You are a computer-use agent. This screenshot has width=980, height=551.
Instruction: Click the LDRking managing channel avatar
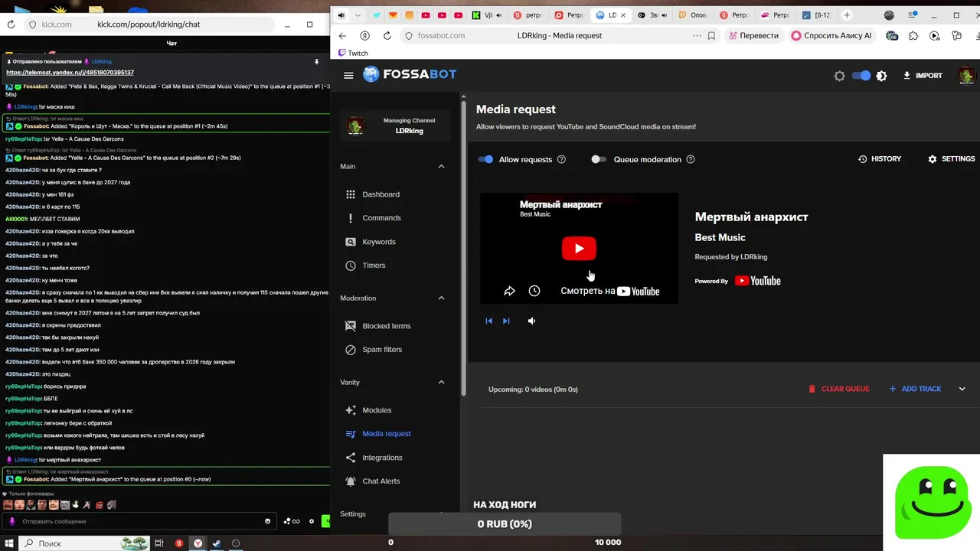(x=355, y=126)
